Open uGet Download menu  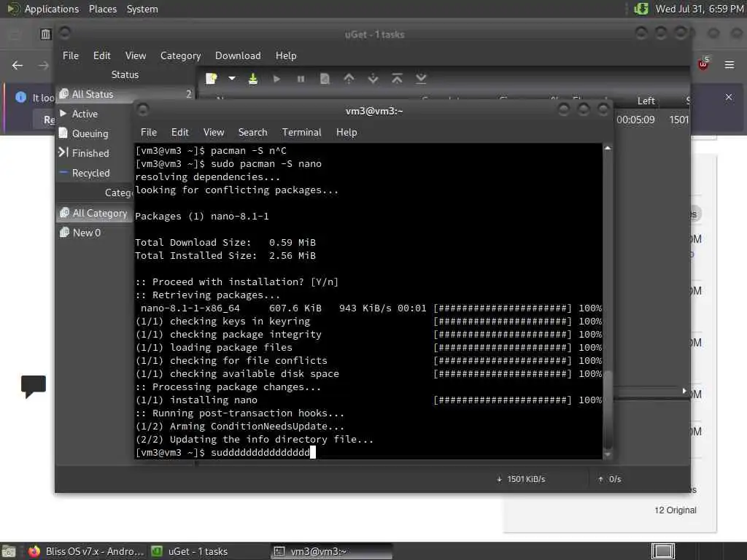[238, 55]
